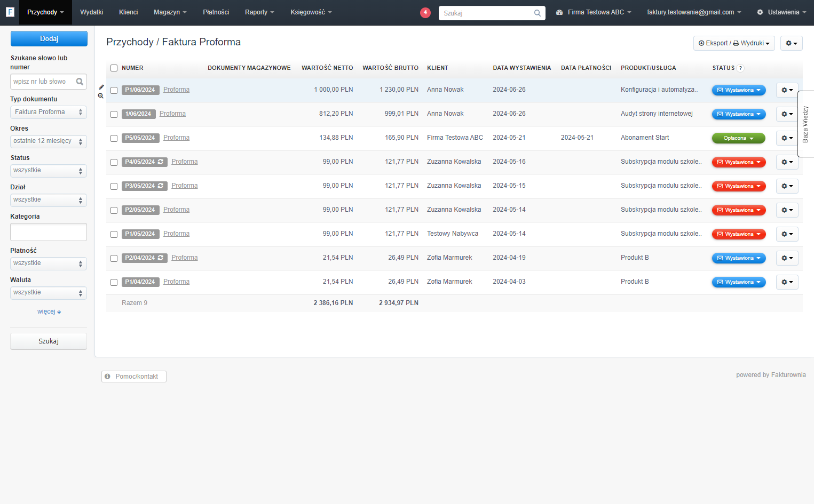Open Eksport / Wydruki button
The image size is (814, 504).
click(x=734, y=43)
